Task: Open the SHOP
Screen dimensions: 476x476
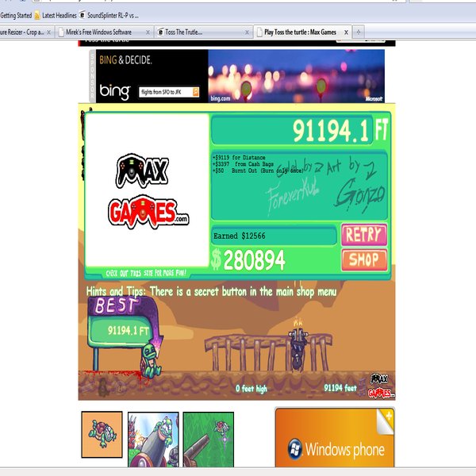Action: coord(364,260)
